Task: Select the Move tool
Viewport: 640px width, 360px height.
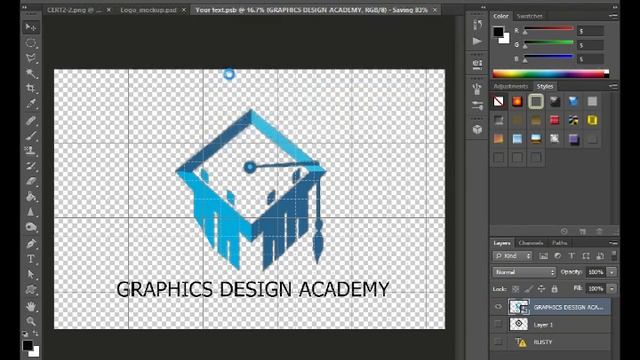Action: (31, 27)
